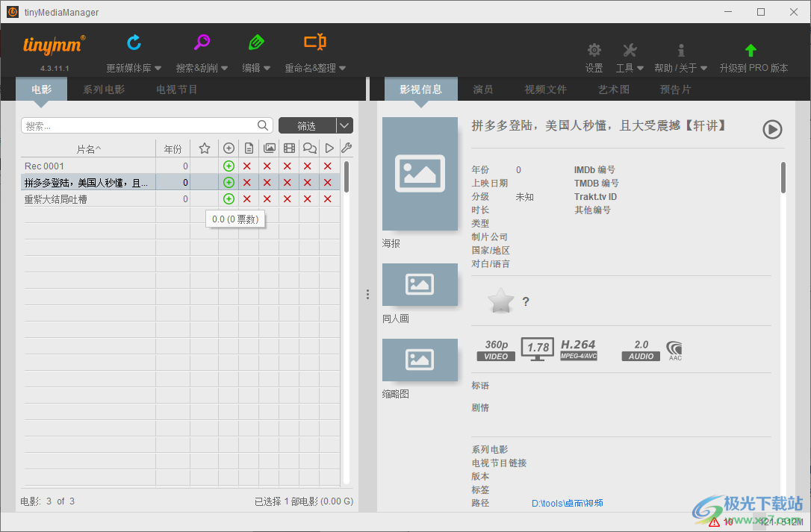Click the 同人画 fanart placeholder thumbnail
The height and width of the screenshot is (532, 811).
(x=420, y=284)
